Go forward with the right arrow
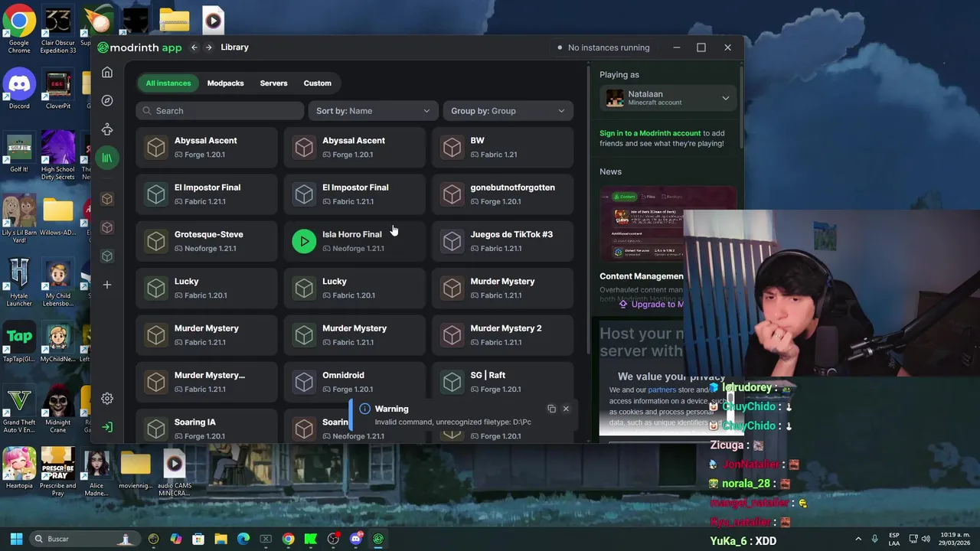This screenshot has height=551, width=980. [208, 47]
